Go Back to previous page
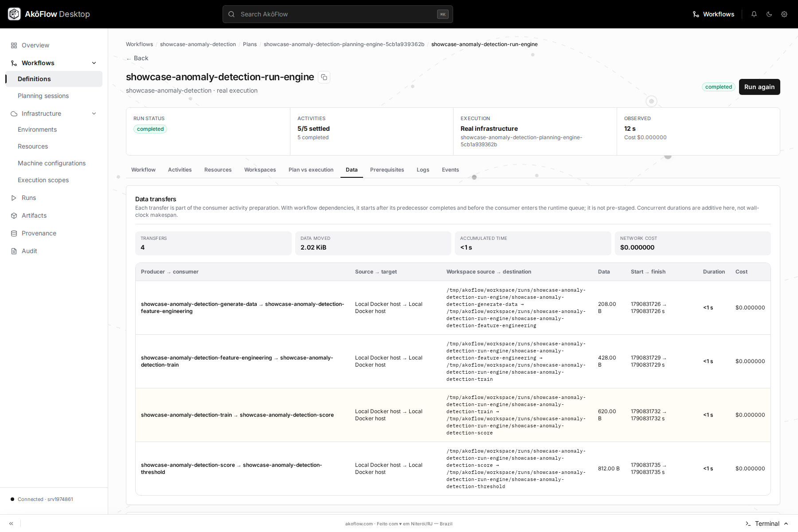 pyautogui.click(x=137, y=58)
